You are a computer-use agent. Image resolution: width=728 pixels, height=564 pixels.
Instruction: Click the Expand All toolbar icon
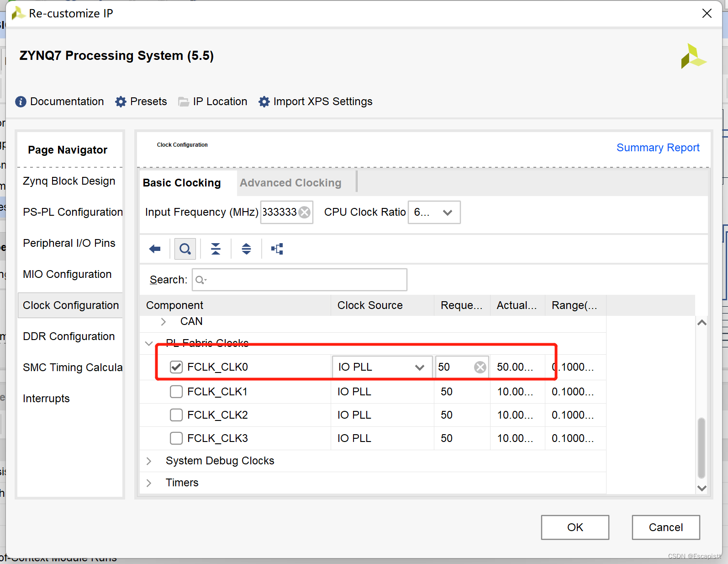tap(246, 249)
